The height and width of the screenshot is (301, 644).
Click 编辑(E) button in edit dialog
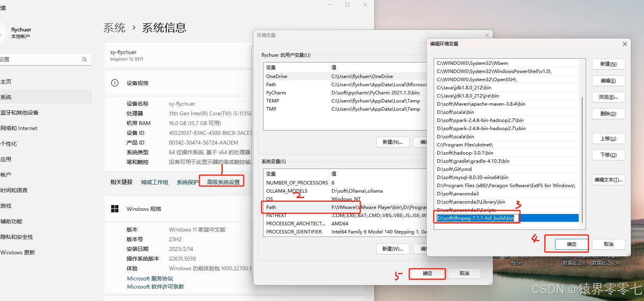608,81
